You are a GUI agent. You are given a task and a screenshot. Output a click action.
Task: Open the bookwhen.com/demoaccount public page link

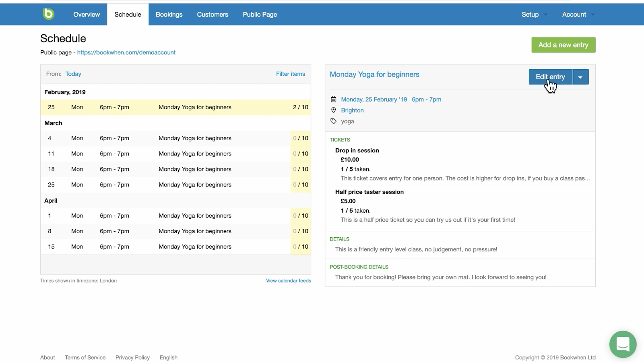126,52
